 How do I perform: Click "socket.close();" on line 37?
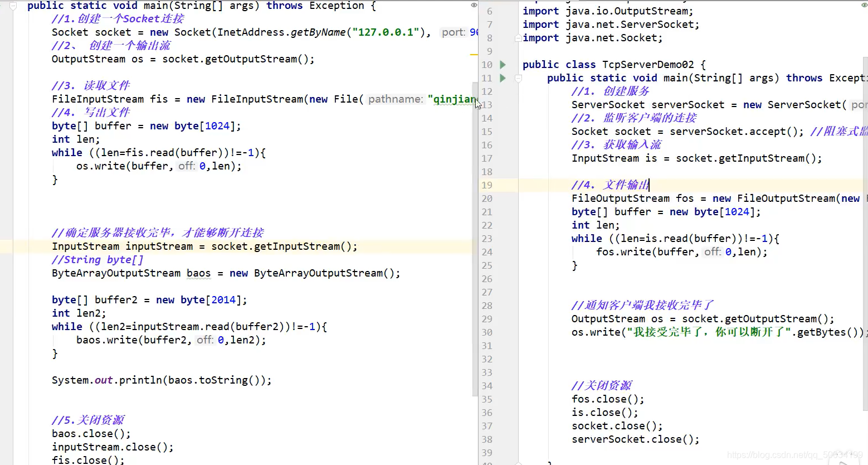617,426
